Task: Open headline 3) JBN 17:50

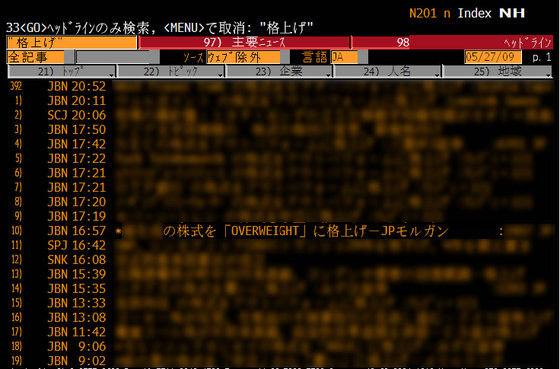Action: click(x=280, y=130)
